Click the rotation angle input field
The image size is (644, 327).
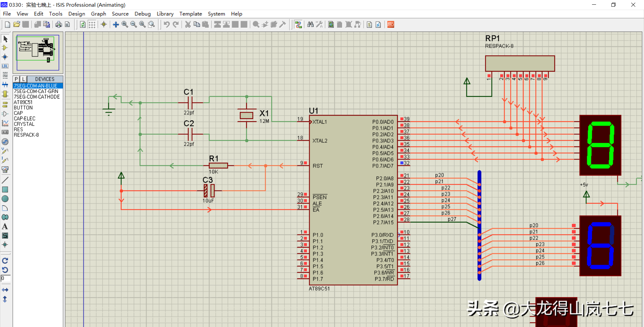point(6,278)
